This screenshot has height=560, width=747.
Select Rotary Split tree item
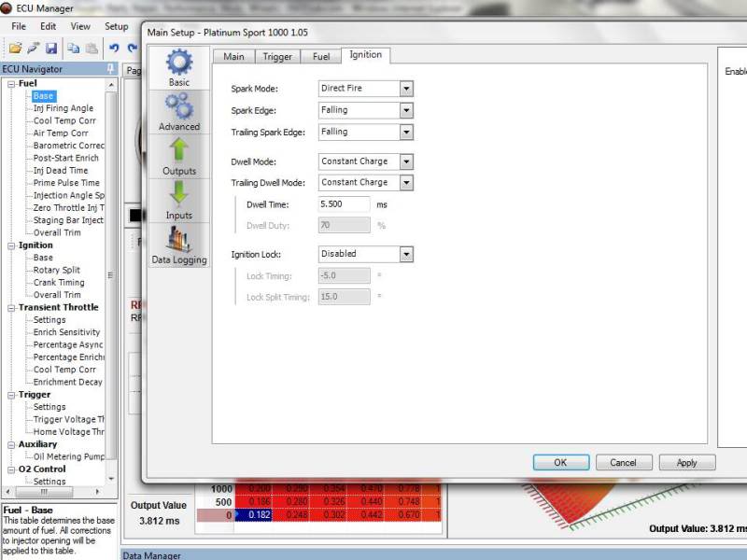pos(57,270)
